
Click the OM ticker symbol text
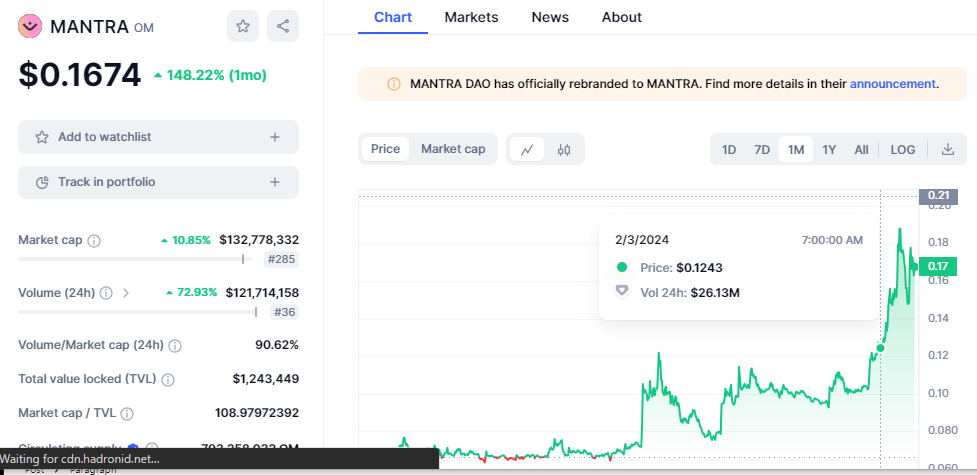tap(144, 28)
